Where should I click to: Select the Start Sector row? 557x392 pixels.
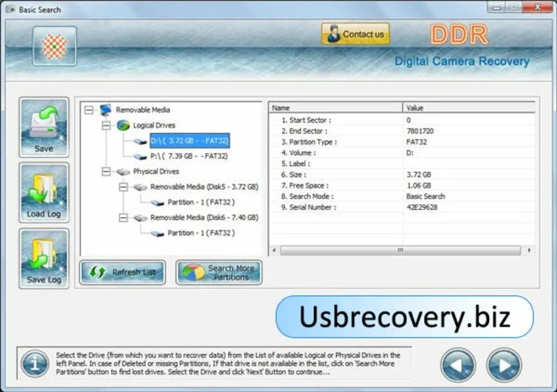point(402,120)
